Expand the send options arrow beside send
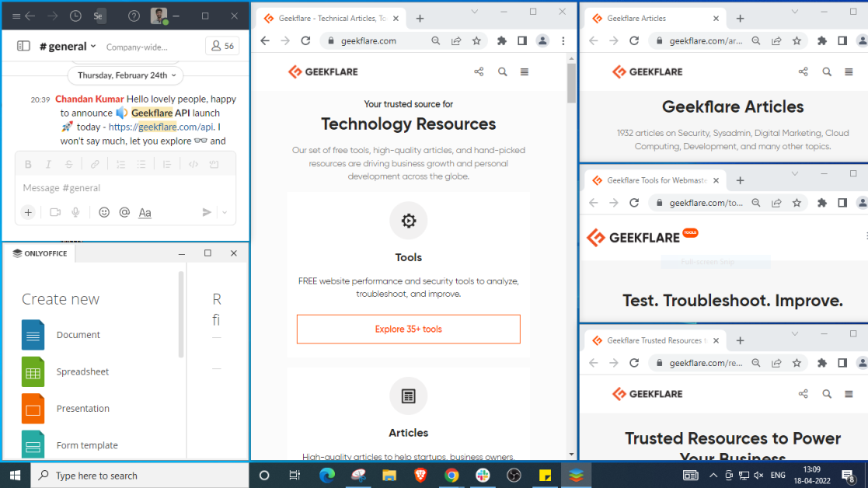 224,212
